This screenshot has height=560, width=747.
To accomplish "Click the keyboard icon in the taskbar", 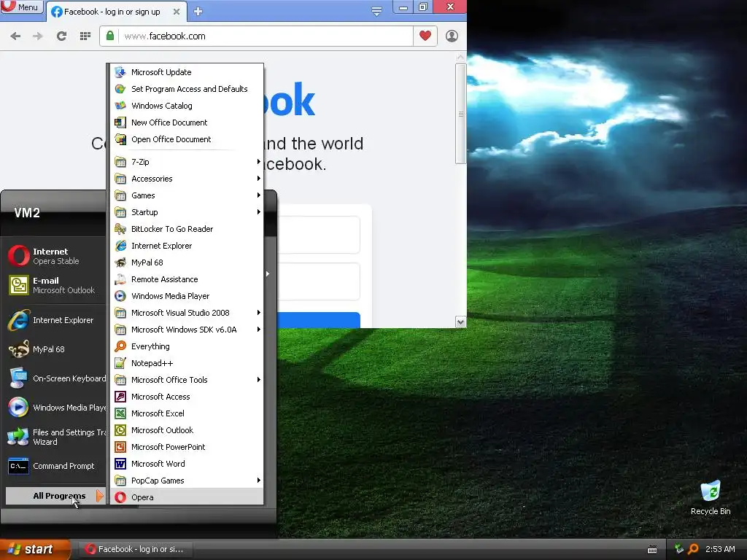I will click(652, 550).
